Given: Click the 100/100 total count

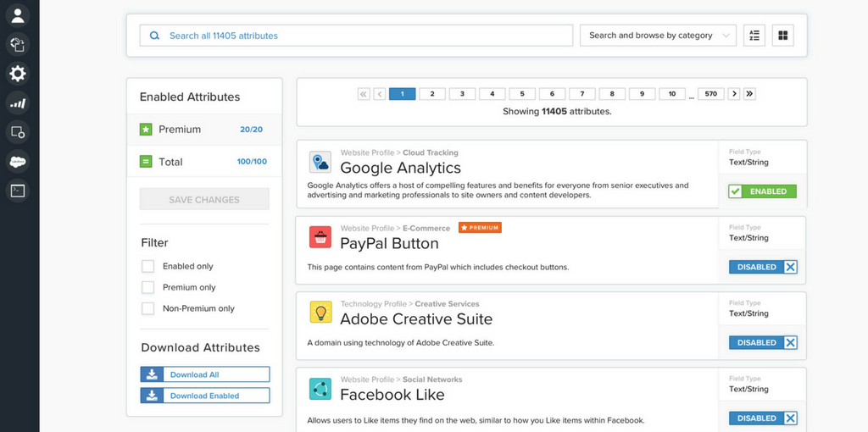Looking at the screenshot, I should pos(252,162).
